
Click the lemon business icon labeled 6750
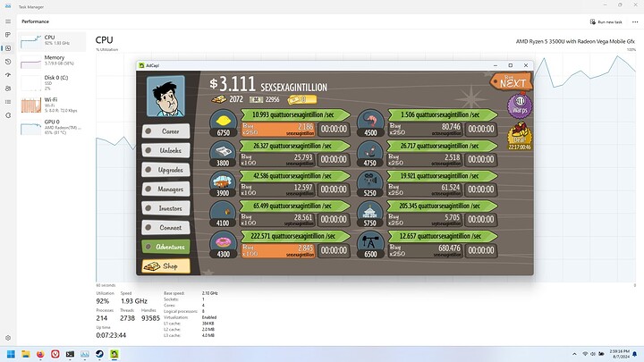(x=223, y=122)
